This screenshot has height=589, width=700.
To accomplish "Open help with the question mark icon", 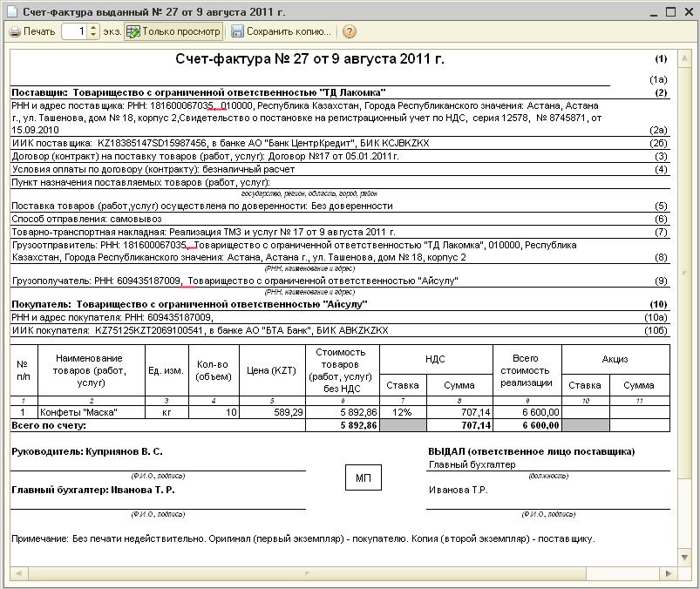I will (x=350, y=31).
